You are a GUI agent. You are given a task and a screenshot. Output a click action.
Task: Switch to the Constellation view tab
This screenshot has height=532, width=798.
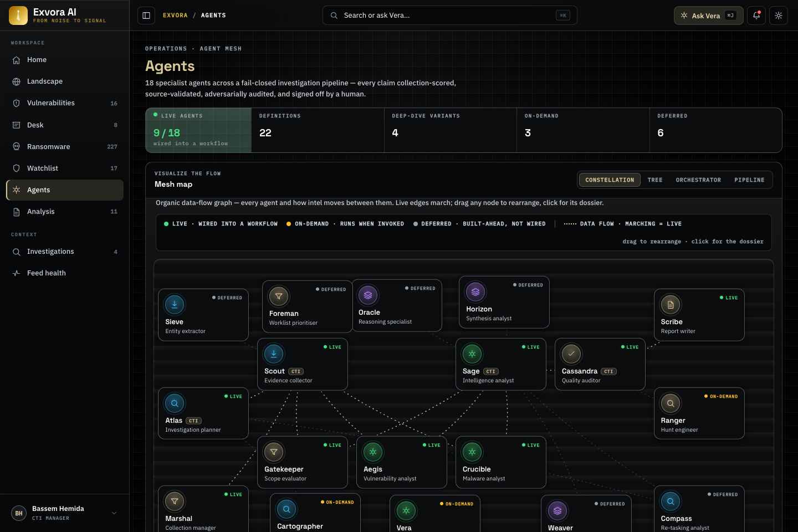[610, 180]
